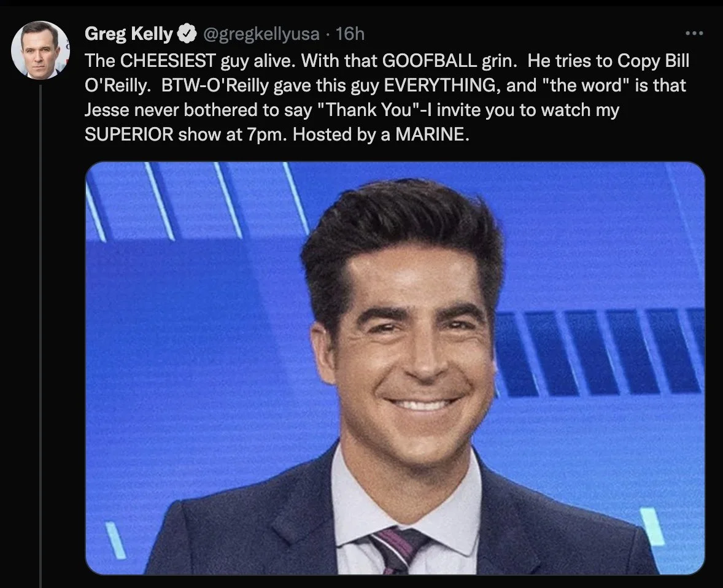The image size is (723, 588).
Task: Open the attached photo of smiling man
Action: [x=395, y=368]
